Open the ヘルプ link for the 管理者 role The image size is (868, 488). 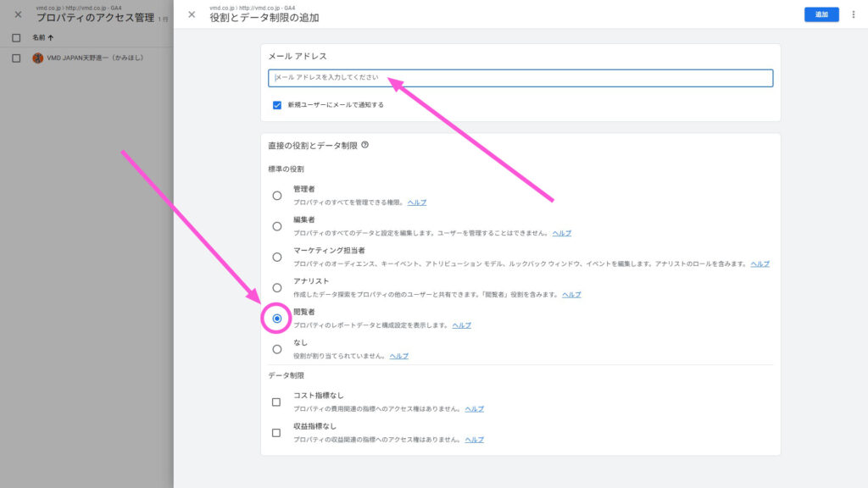point(418,202)
